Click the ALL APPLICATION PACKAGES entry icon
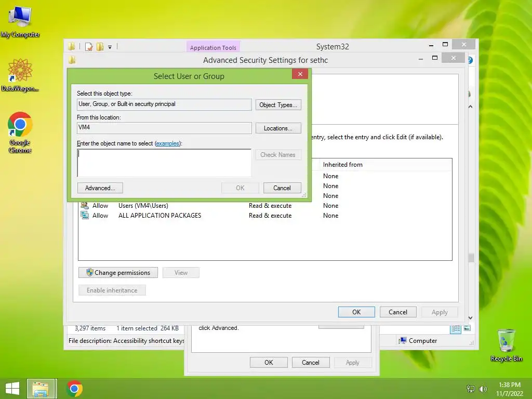Image resolution: width=532 pixels, height=399 pixels. (x=85, y=215)
